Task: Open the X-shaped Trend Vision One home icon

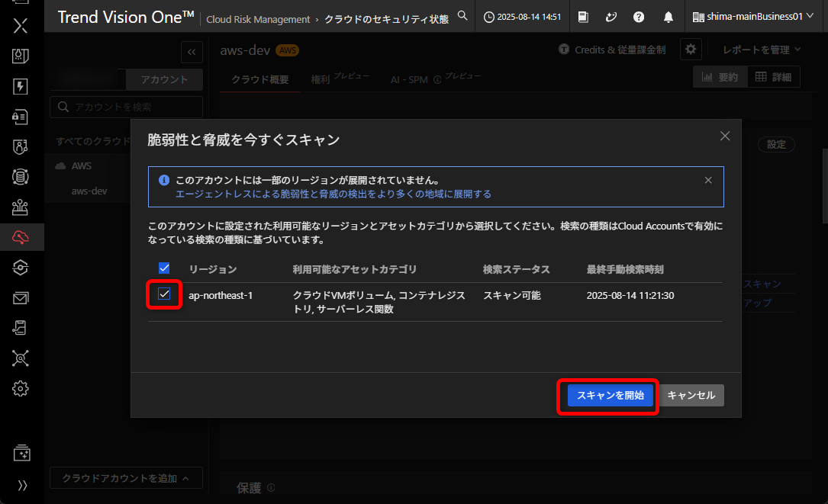Action: [x=20, y=25]
